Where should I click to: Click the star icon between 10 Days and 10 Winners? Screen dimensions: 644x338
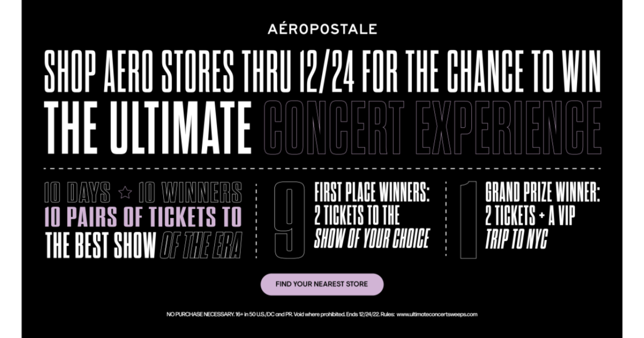tap(125, 192)
